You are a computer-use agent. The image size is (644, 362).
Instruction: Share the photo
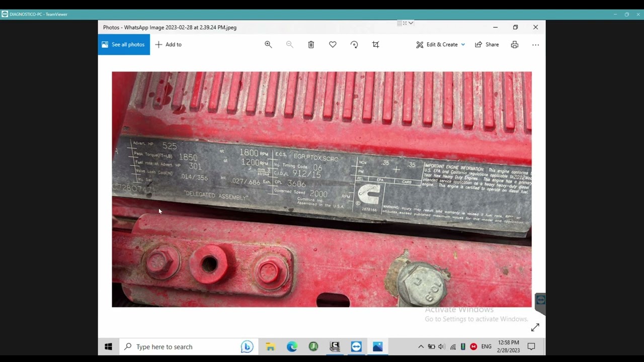(487, 44)
